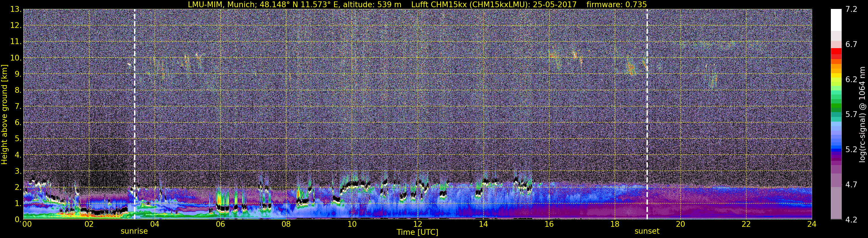Click the white top segment of the colorbar

[836, 20]
